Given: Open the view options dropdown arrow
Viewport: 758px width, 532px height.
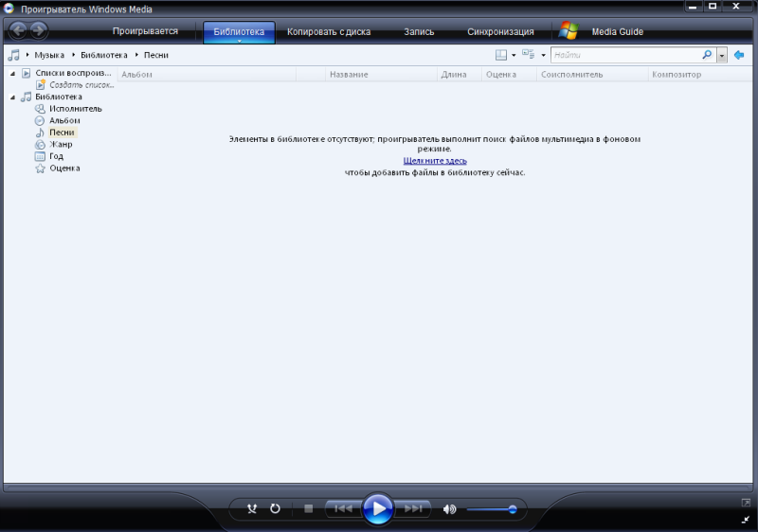Looking at the screenshot, I should 543,55.
